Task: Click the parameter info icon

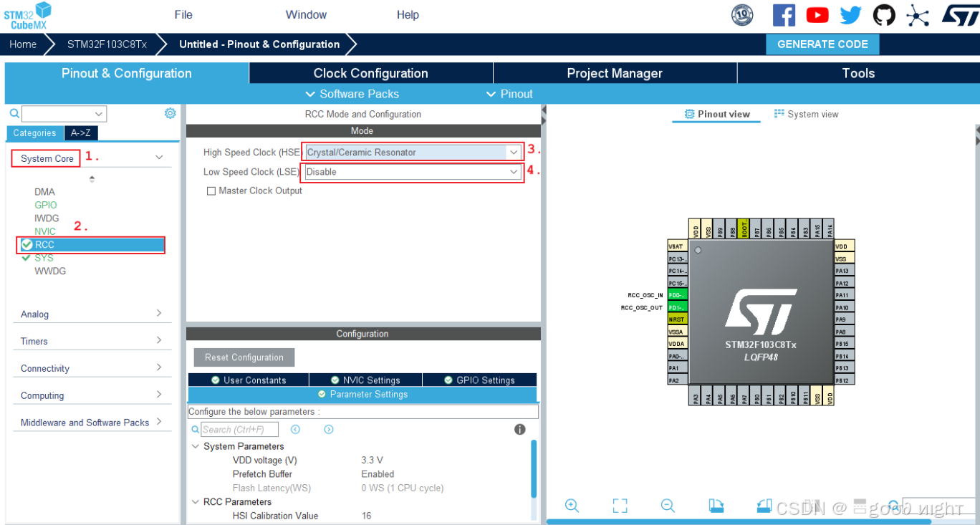Action: (x=520, y=429)
